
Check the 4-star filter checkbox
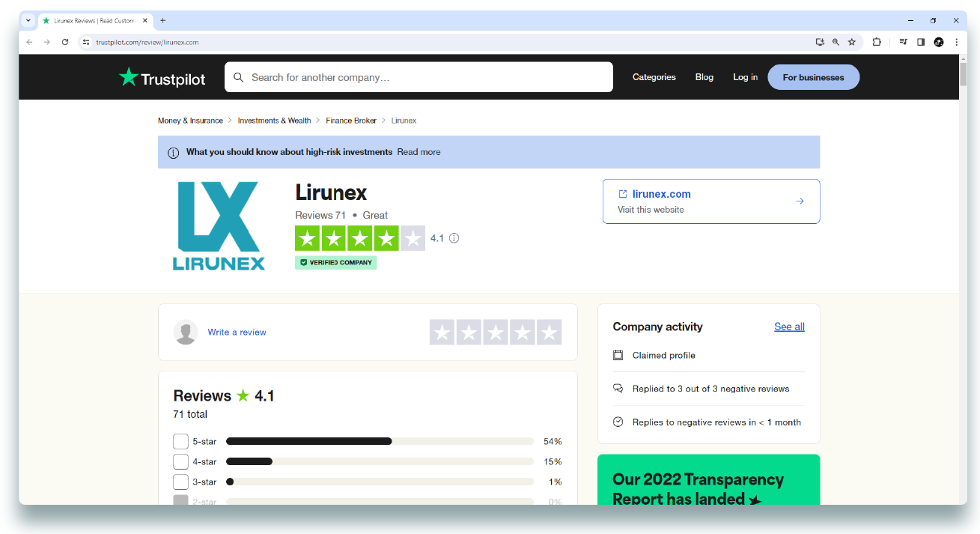180,461
